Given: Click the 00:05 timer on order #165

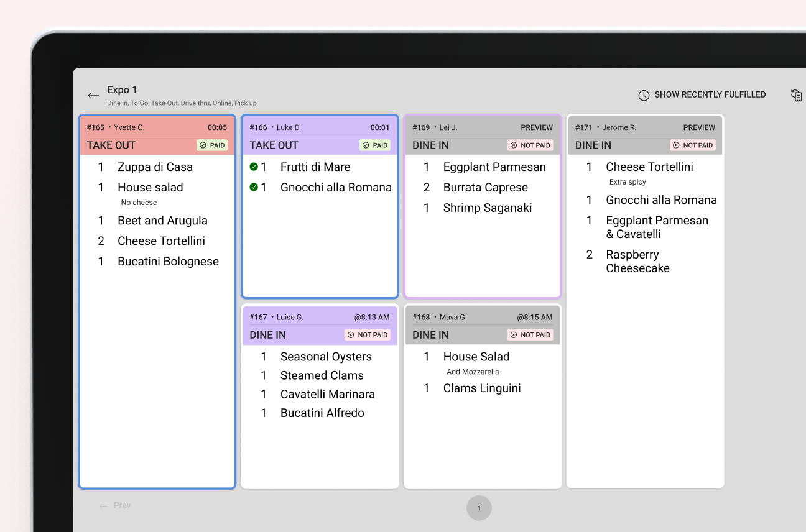Looking at the screenshot, I should click(x=217, y=127).
